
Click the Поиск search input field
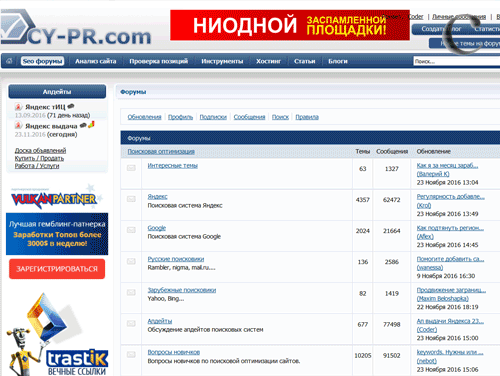click(x=457, y=61)
